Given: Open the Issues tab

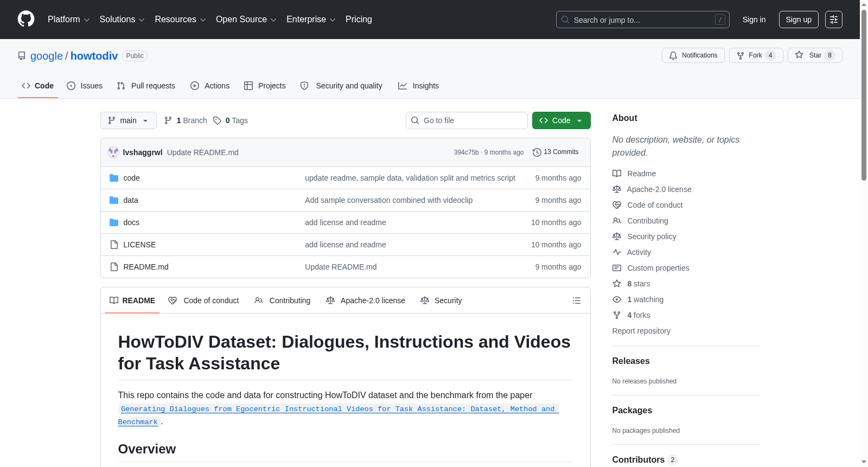Looking at the screenshot, I should coord(85,86).
